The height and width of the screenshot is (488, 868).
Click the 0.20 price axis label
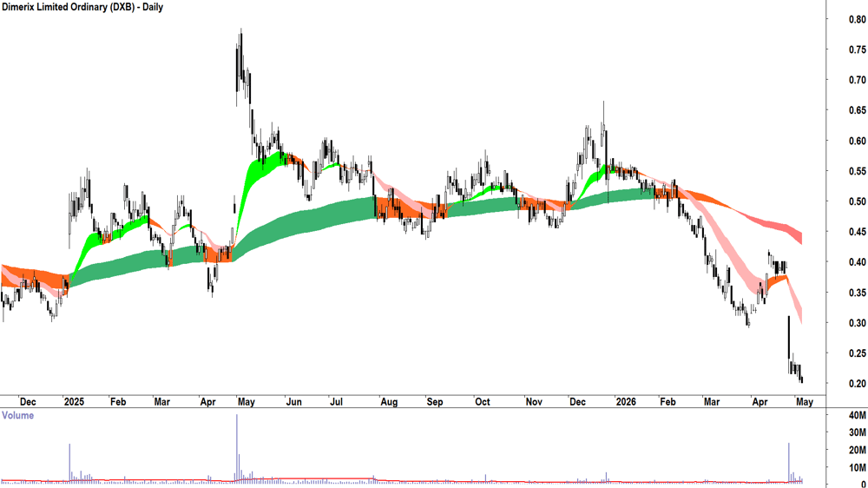857,383
